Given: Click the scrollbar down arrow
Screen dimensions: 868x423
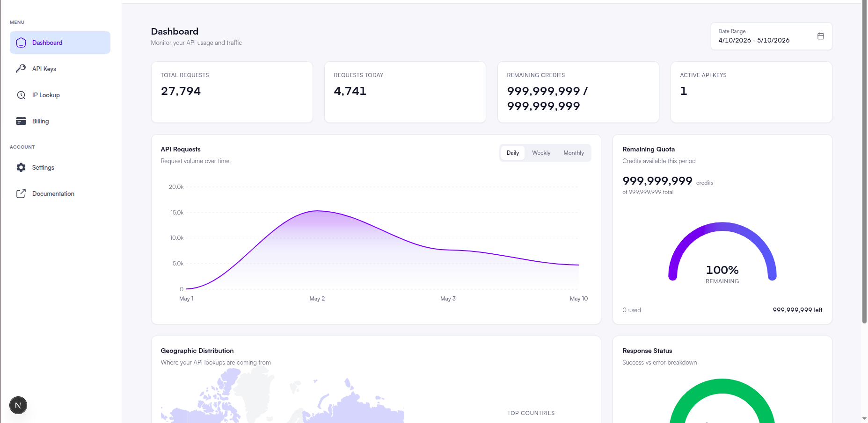Looking at the screenshot, I should click(x=864, y=419).
